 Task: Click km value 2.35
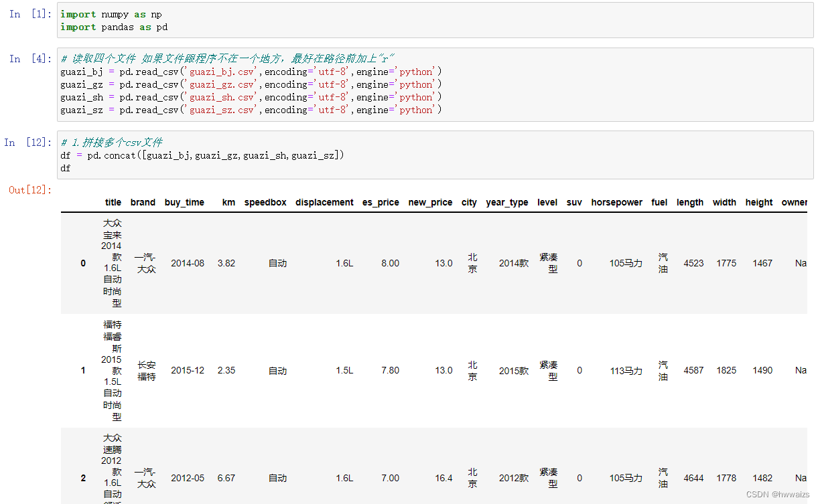point(226,370)
